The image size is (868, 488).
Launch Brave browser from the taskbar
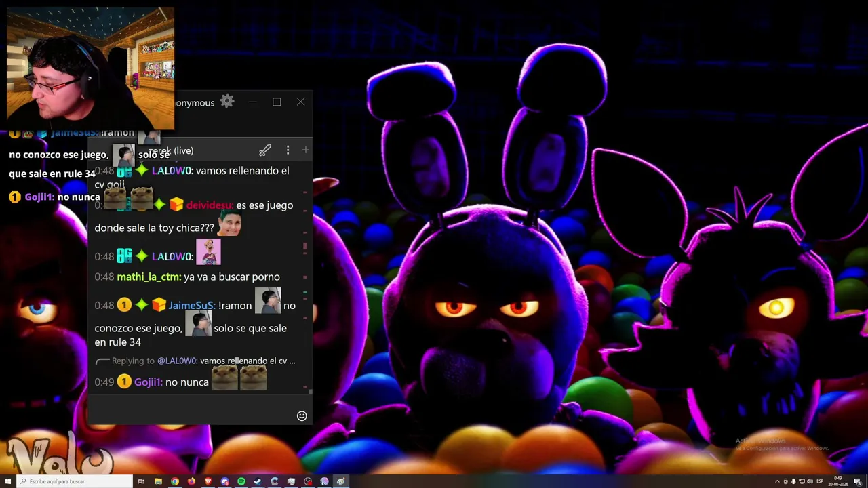[x=208, y=481]
